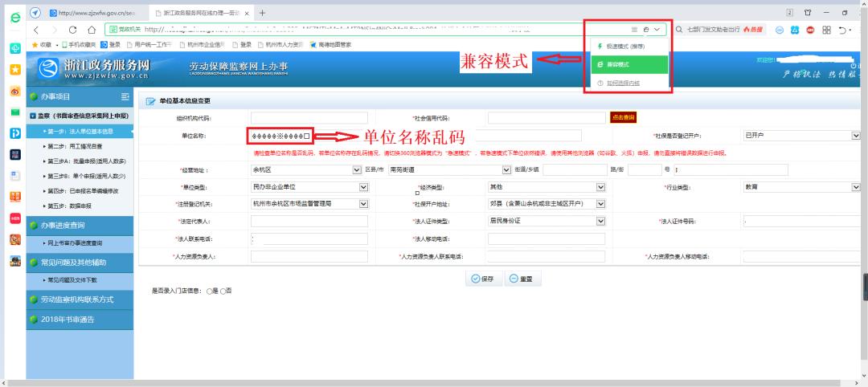
Task: Open the 社保是否登记开户 dropdown
Action: point(801,136)
